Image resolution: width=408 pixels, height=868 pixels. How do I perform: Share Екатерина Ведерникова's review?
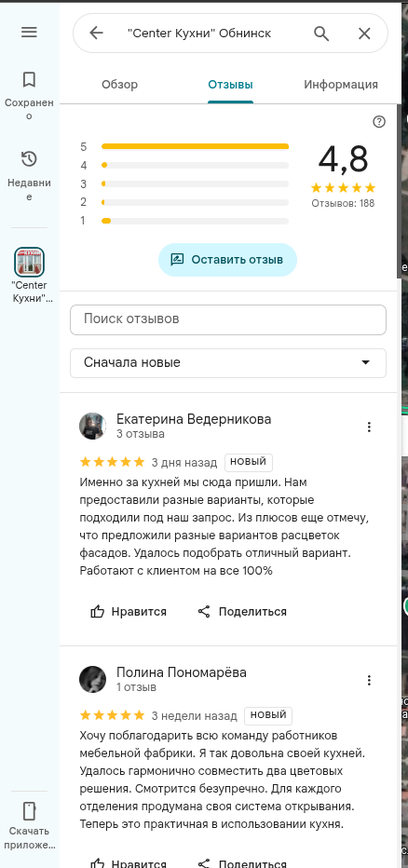tap(242, 612)
